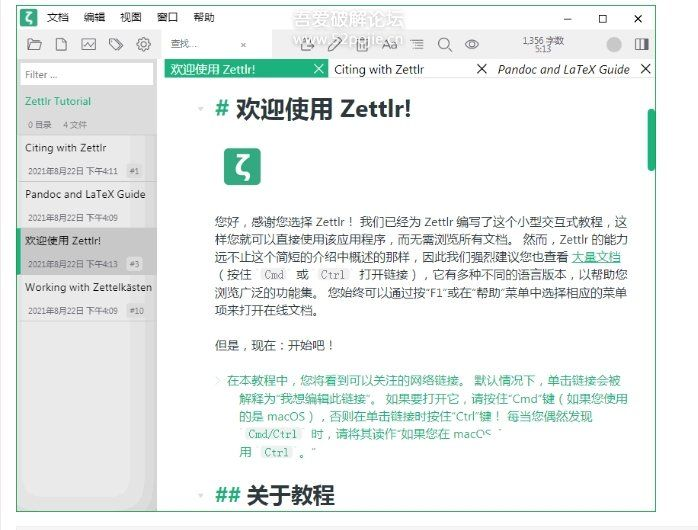Click the Zettlr app logo in title bar

[x=28, y=18]
